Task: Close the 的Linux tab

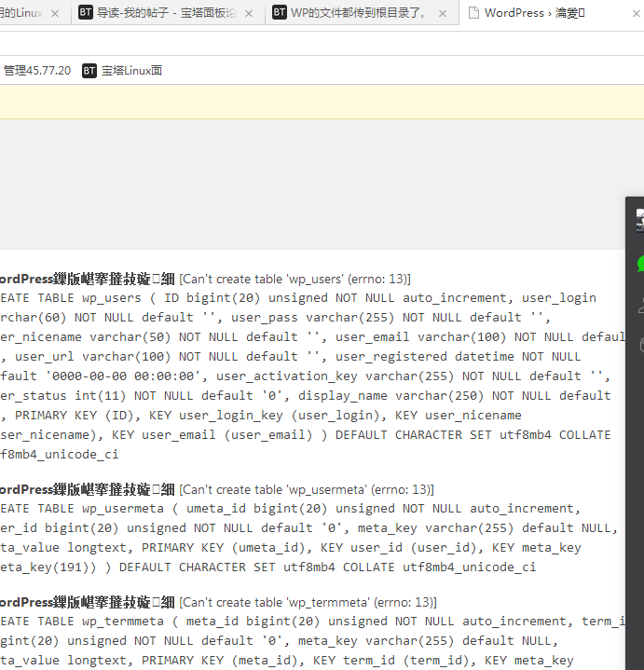Action: point(55,14)
